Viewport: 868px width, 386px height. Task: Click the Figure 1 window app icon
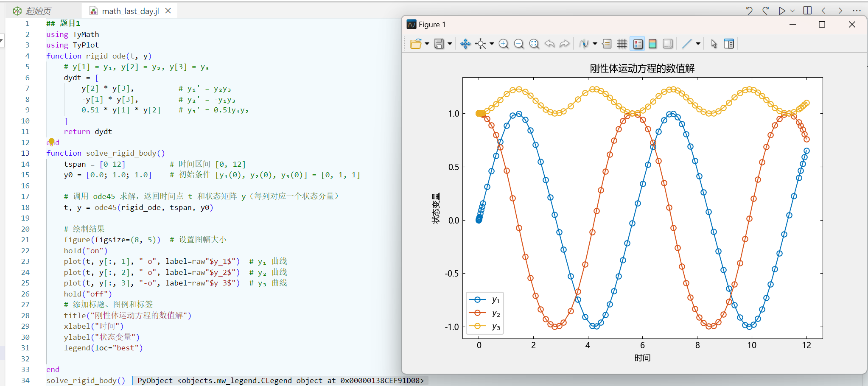412,25
